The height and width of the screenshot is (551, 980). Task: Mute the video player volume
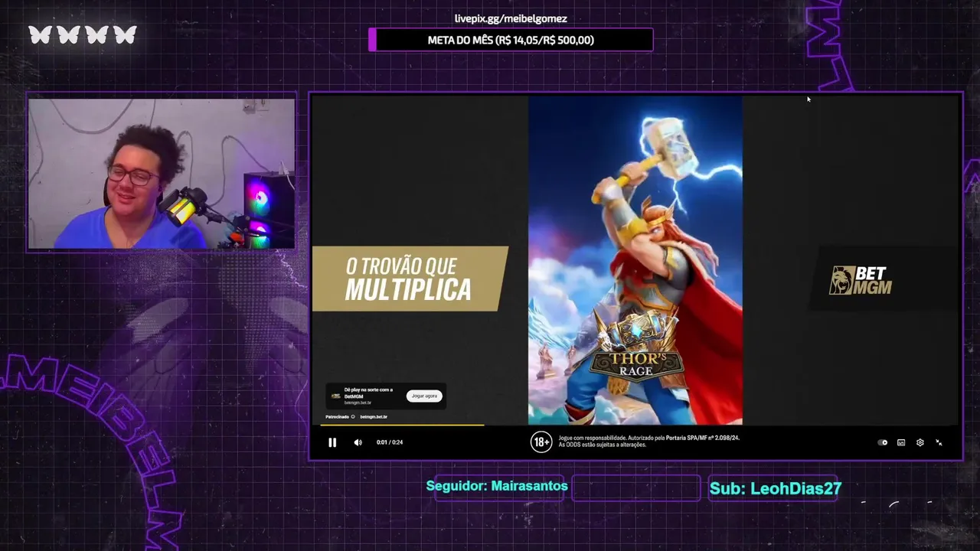(358, 442)
